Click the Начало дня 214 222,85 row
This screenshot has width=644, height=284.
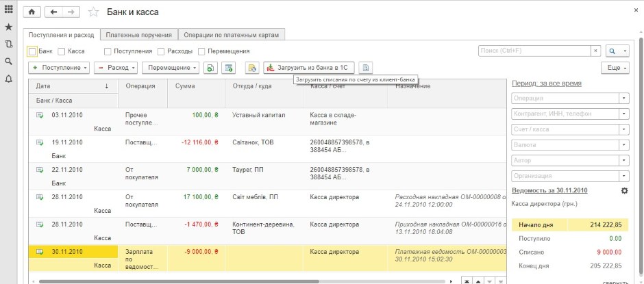(x=570, y=225)
